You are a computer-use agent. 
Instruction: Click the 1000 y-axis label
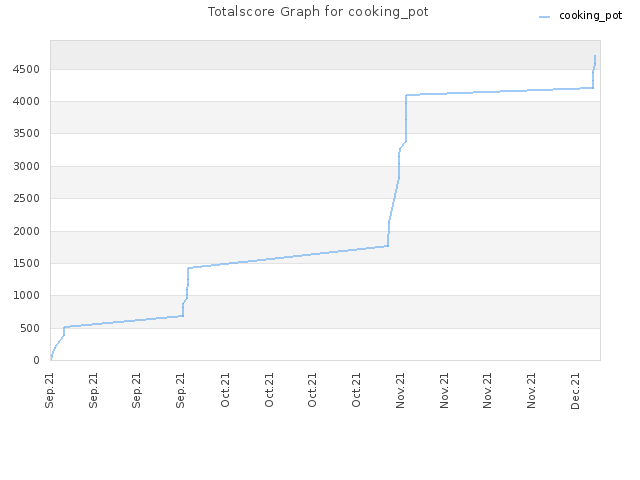pos(26,296)
